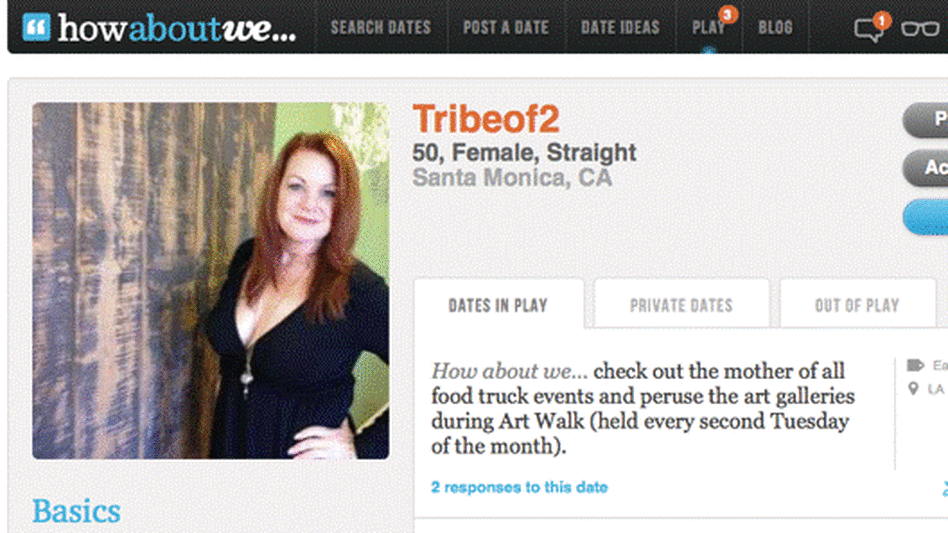Click the blue pill button at right
The width and height of the screenshot is (948, 533).
[926, 216]
